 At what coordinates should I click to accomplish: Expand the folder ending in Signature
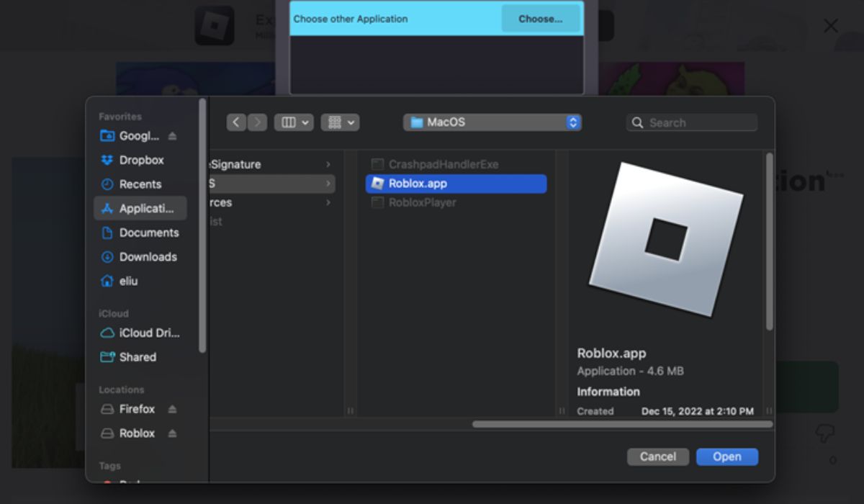tap(328, 165)
